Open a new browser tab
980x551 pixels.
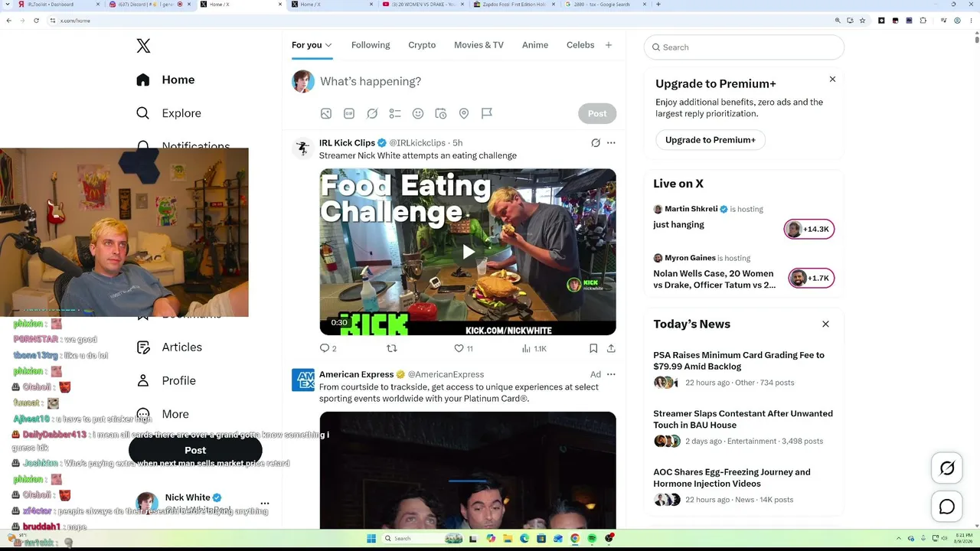click(x=658, y=5)
